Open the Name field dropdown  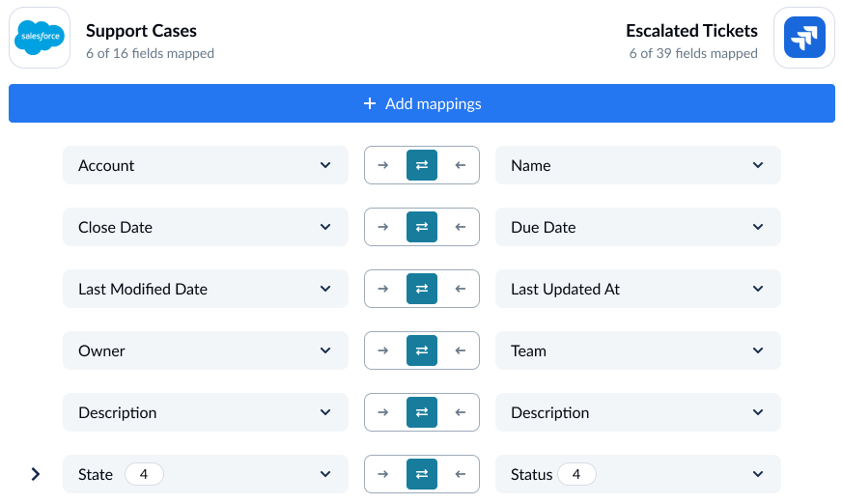(x=637, y=165)
